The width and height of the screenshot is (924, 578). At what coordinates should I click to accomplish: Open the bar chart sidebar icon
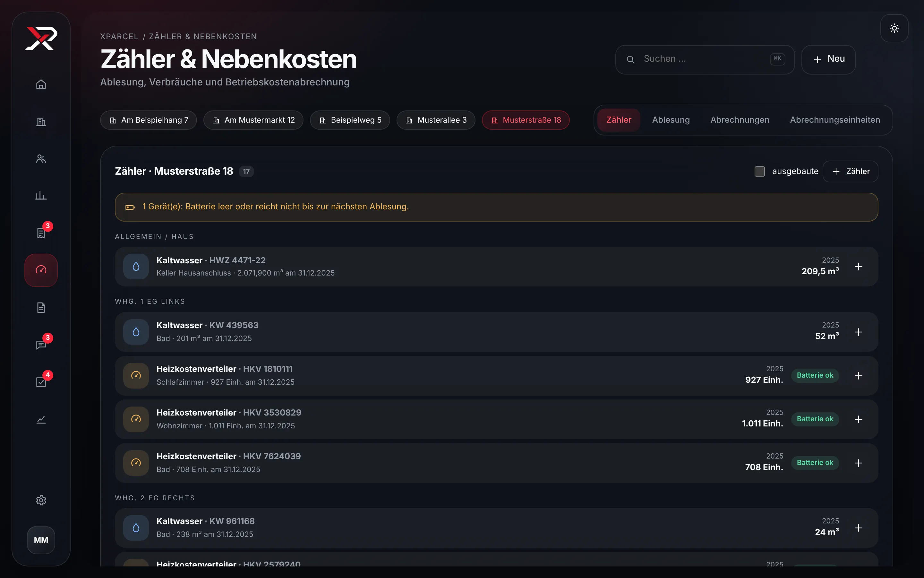pos(41,196)
